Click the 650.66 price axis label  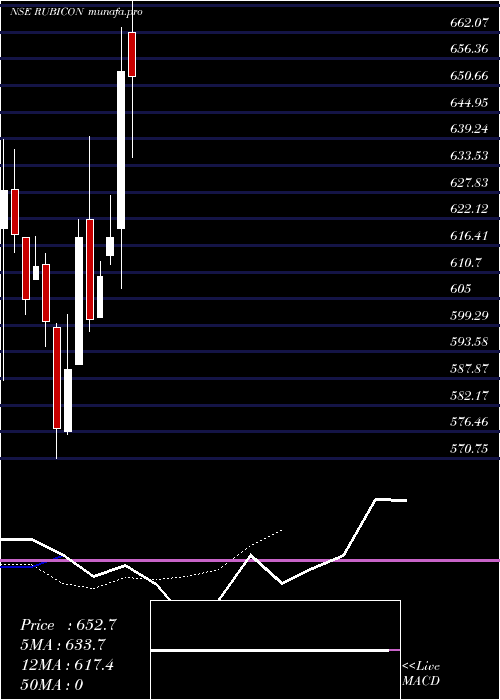[x=469, y=76]
